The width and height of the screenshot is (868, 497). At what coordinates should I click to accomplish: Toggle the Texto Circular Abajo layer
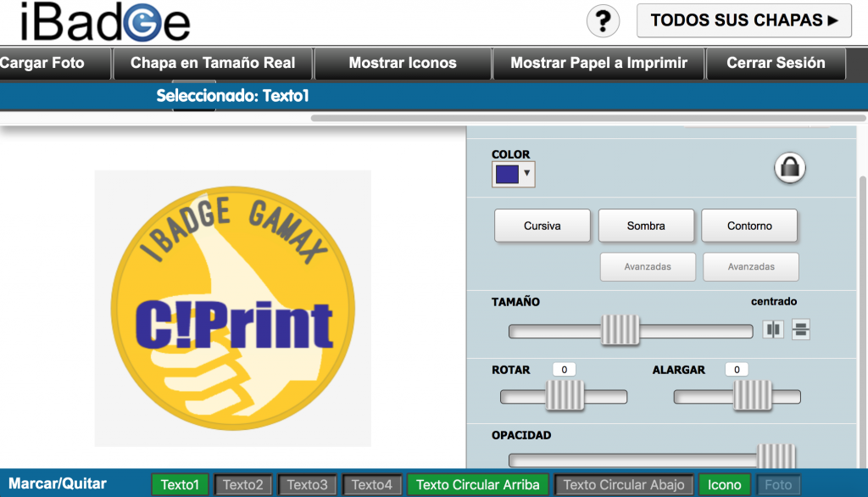pos(624,485)
